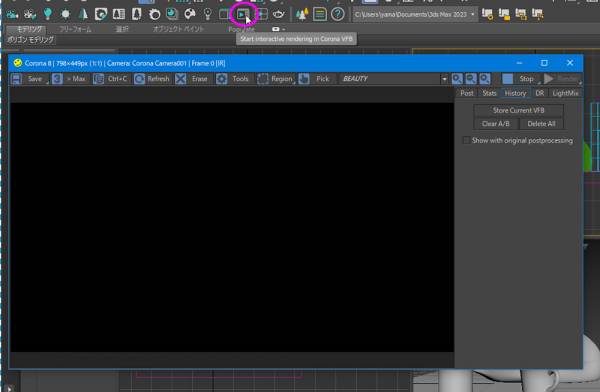Click the Corona VFB title bar text

pos(125,63)
